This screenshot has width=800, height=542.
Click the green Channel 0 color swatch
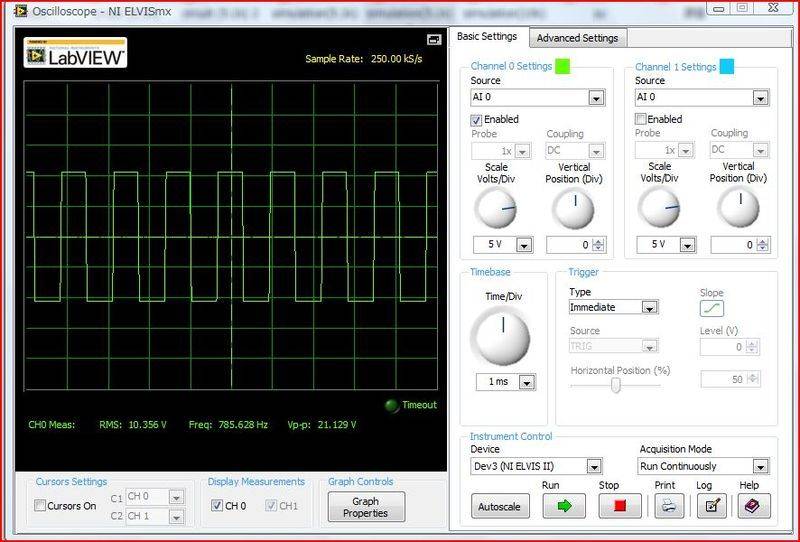[x=562, y=67]
